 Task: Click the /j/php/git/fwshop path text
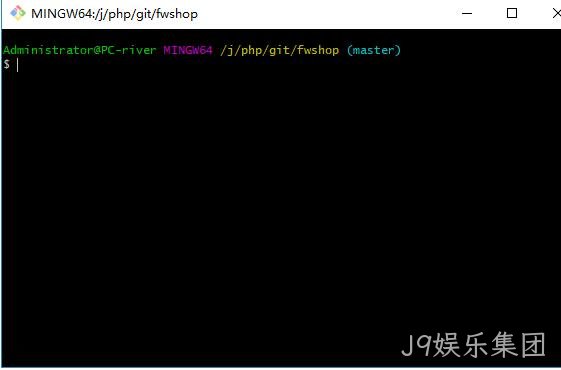pyautogui.click(x=279, y=50)
